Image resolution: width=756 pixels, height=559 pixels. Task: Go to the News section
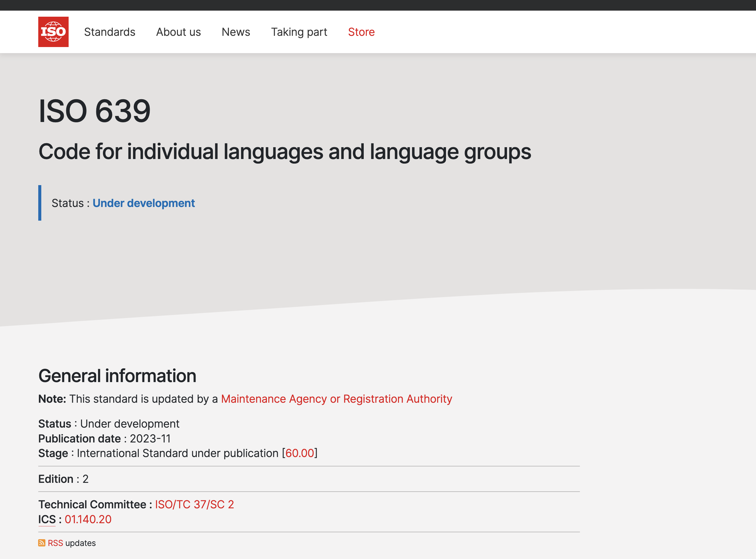[236, 32]
